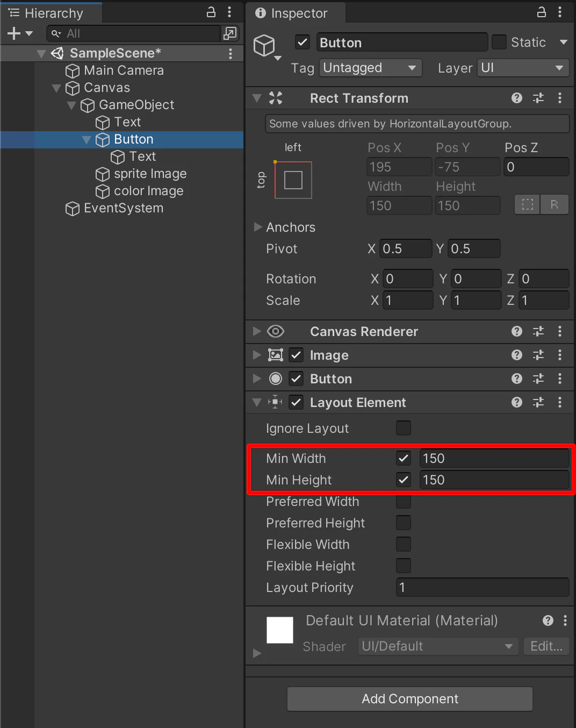Expand the Canvas Renderer component

click(x=257, y=331)
